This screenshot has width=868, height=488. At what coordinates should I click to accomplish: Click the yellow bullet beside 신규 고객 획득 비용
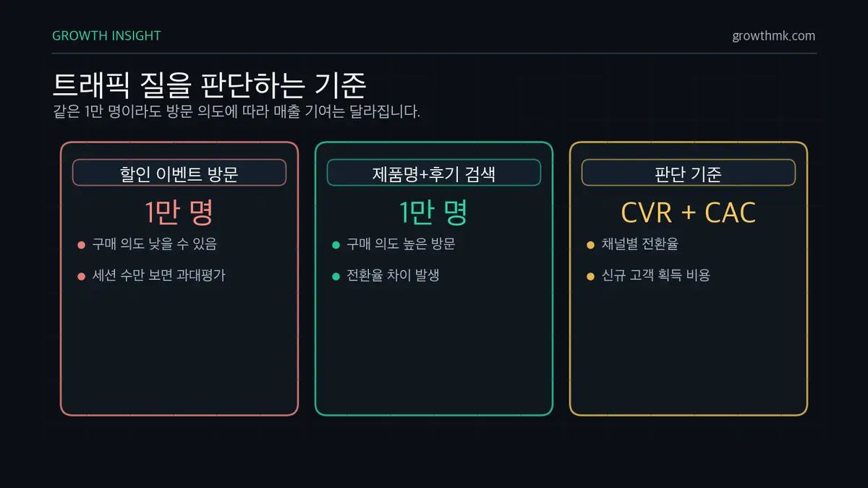(x=590, y=276)
